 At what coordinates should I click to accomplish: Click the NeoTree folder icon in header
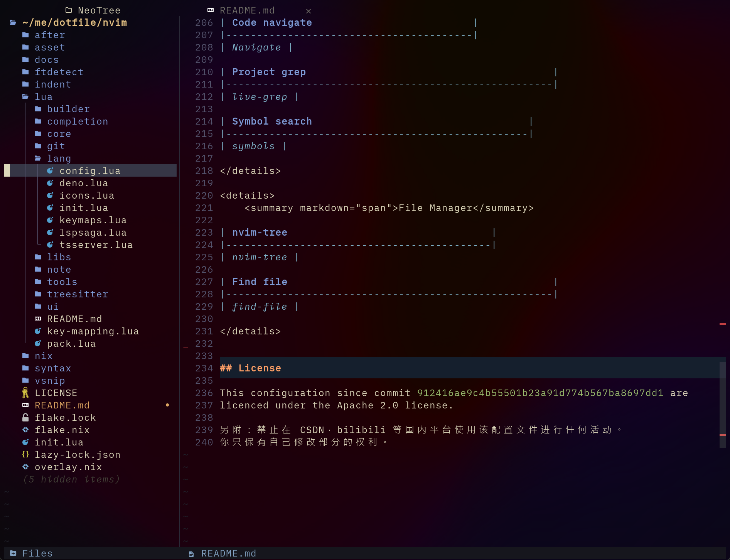tap(69, 10)
